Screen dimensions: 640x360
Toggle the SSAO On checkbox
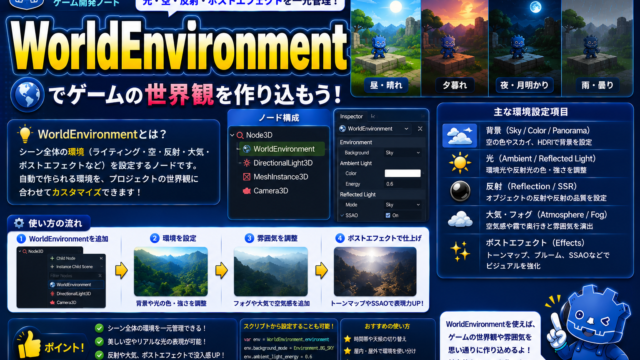click(x=388, y=216)
